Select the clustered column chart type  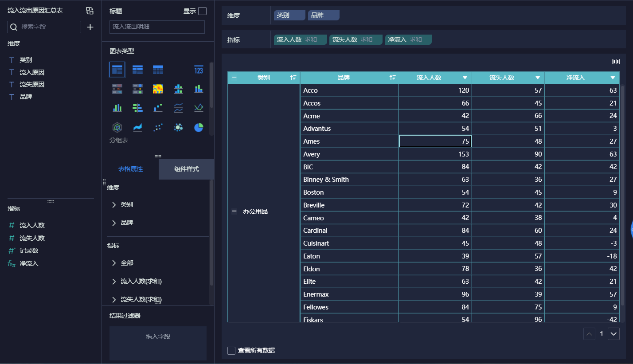[117, 108]
